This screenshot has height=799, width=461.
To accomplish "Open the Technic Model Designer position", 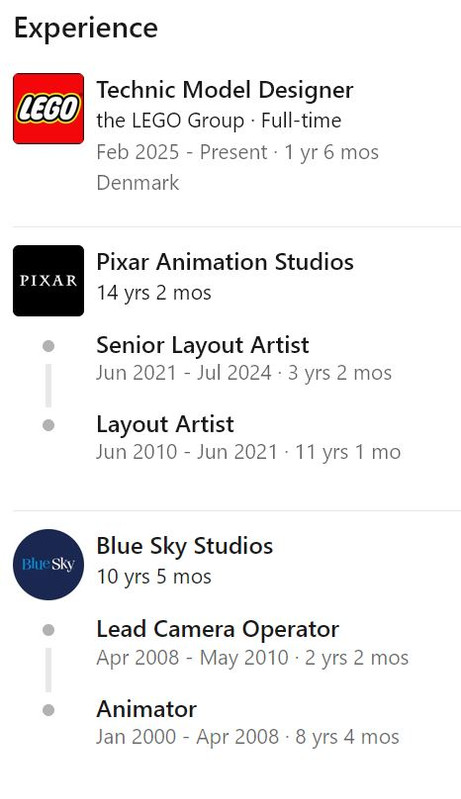I will [x=225, y=90].
